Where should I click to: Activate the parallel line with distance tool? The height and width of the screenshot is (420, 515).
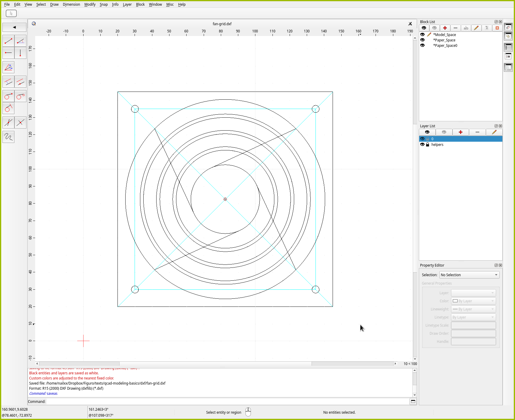pyautogui.click(x=8, y=82)
